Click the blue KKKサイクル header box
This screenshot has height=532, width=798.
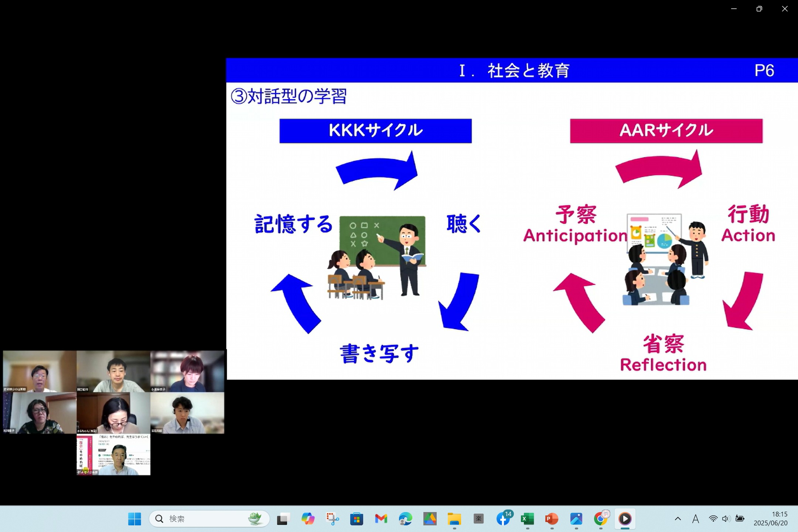[x=375, y=131]
